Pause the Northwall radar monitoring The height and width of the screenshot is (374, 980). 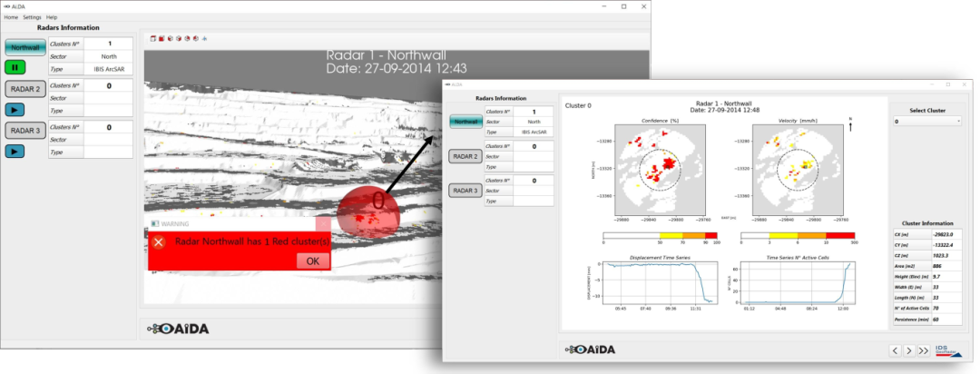click(x=15, y=67)
